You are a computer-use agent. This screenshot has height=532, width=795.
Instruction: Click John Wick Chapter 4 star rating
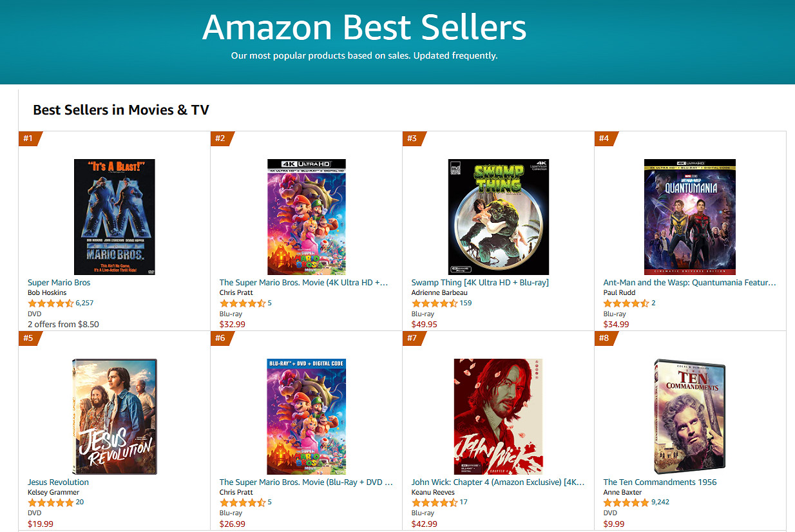tap(434, 503)
